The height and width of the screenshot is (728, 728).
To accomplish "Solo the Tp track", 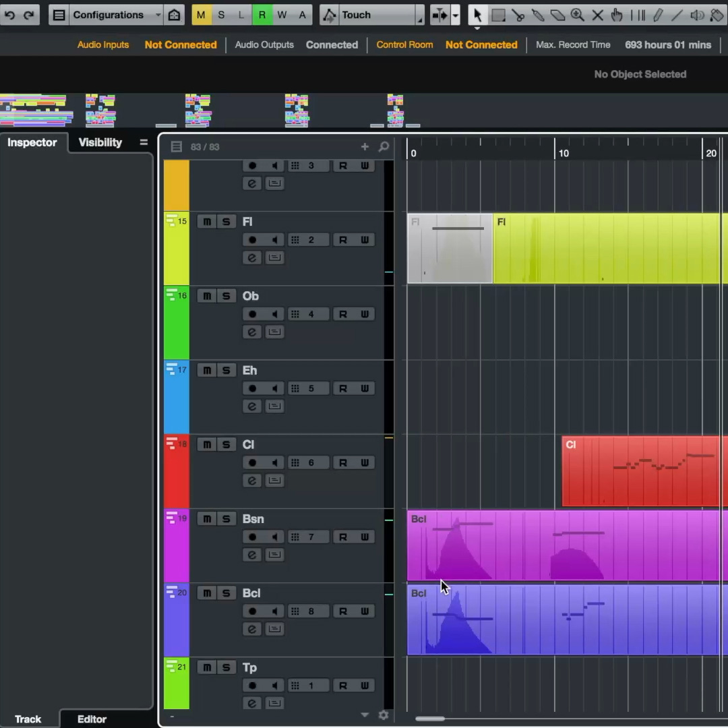I will (x=226, y=667).
